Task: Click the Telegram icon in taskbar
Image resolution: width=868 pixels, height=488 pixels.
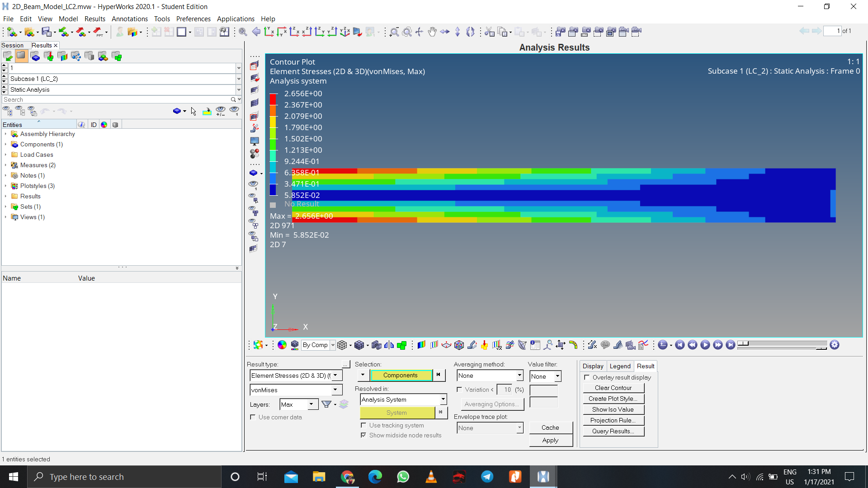Action: tap(487, 477)
